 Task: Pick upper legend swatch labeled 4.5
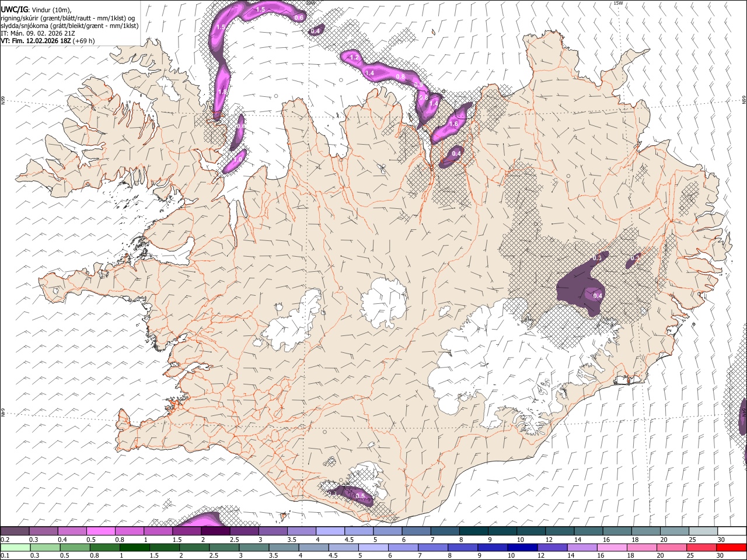click(359, 531)
